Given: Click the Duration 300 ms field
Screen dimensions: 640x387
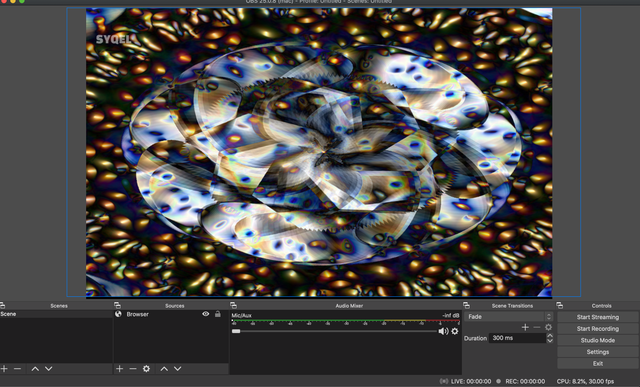Looking at the screenshot, I should click(x=517, y=338).
